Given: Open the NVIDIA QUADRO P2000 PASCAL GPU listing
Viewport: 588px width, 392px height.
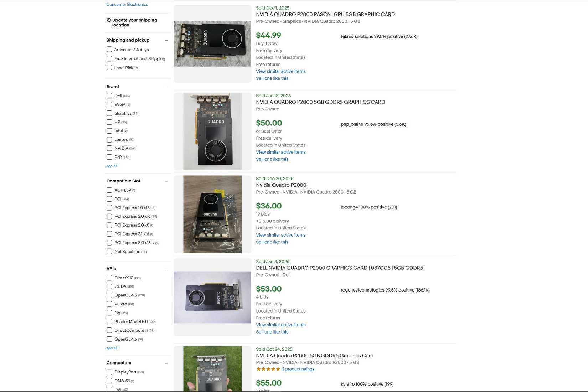Looking at the screenshot, I should pyautogui.click(x=325, y=14).
